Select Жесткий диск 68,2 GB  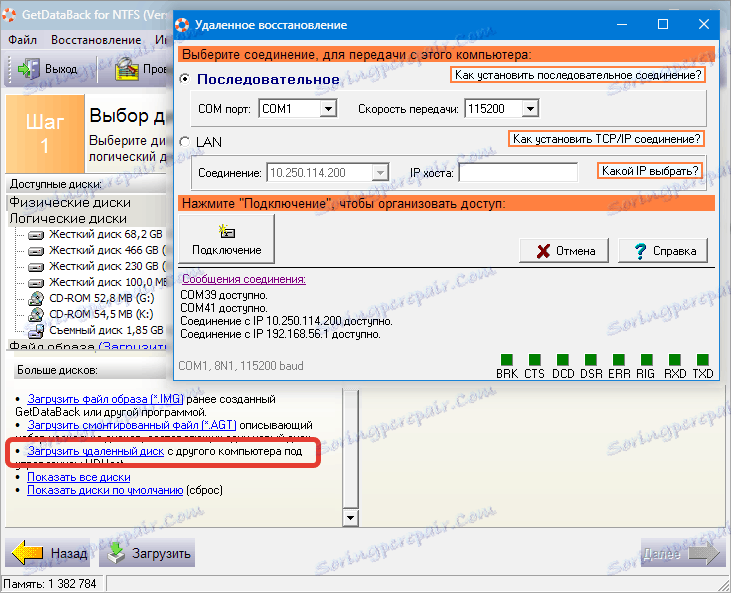[105, 234]
